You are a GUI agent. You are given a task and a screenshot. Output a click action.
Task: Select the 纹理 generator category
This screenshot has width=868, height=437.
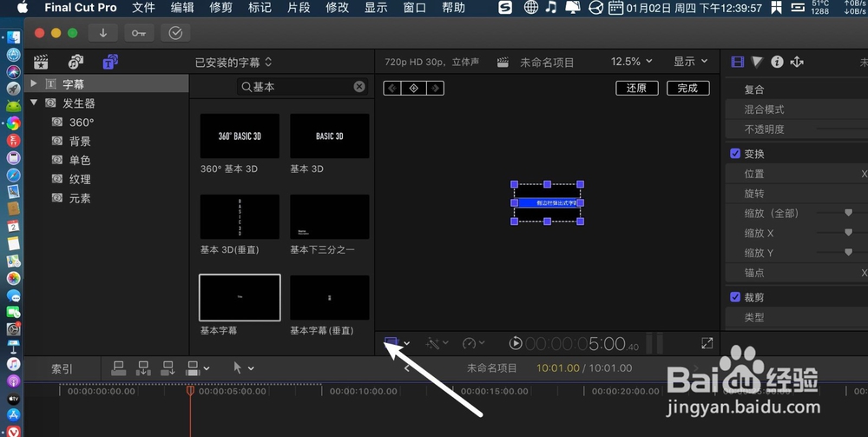(80, 180)
